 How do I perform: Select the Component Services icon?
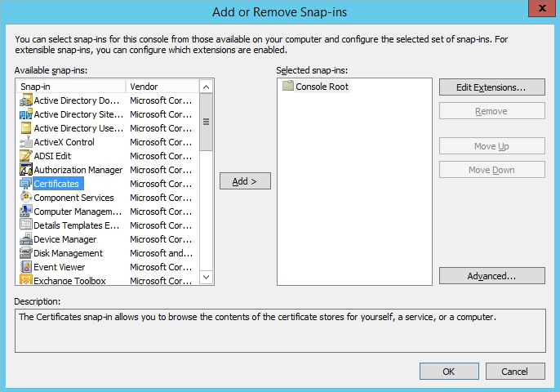pyautogui.click(x=25, y=198)
